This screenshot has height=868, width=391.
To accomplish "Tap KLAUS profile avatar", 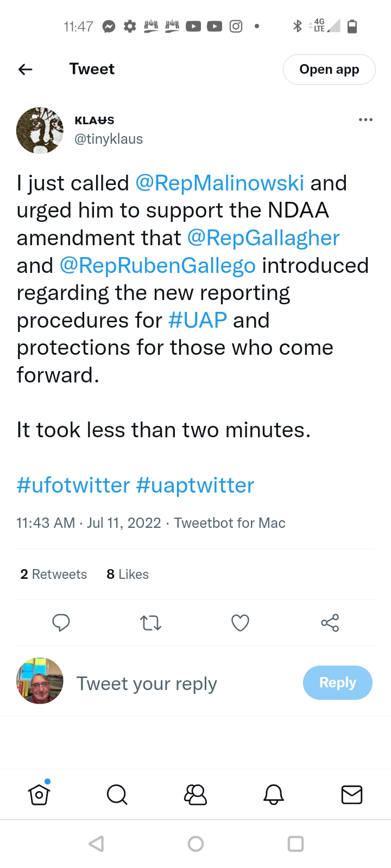I will [x=40, y=131].
